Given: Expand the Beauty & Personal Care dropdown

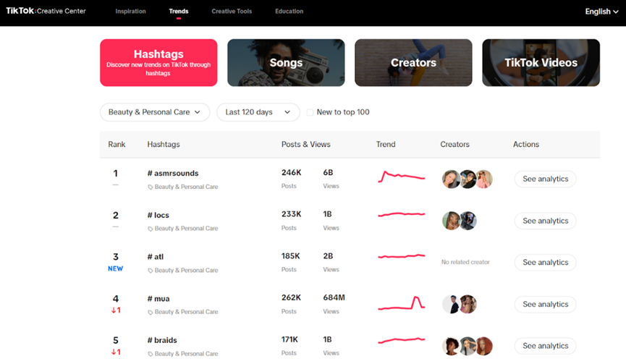Looking at the screenshot, I should pyautogui.click(x=155, y=112).
